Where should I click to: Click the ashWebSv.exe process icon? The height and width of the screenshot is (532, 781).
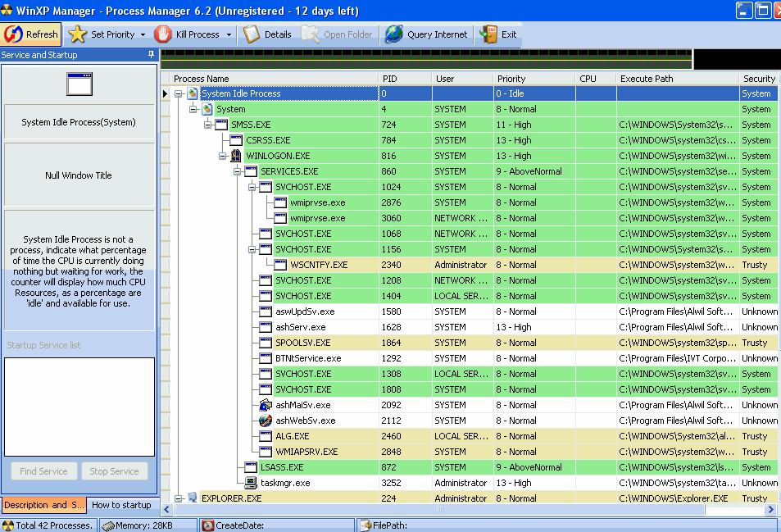[x=266, y=421]
